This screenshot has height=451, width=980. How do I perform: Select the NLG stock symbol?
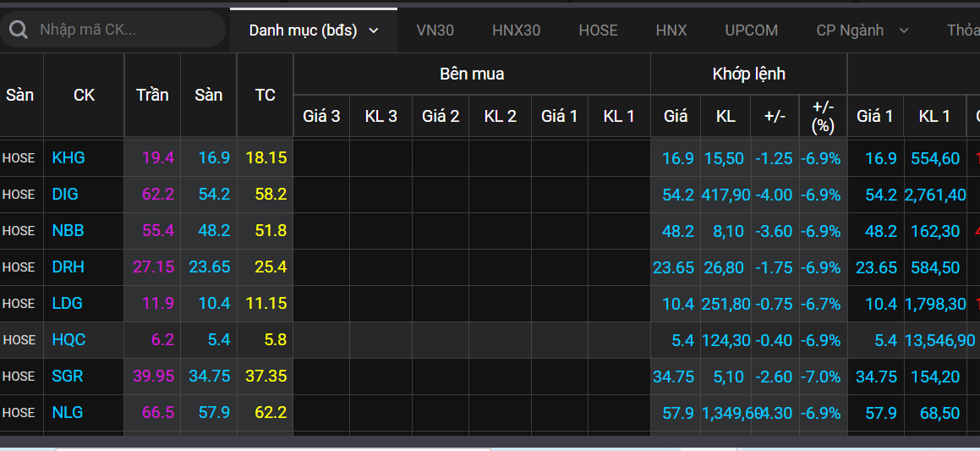[67, 413]
